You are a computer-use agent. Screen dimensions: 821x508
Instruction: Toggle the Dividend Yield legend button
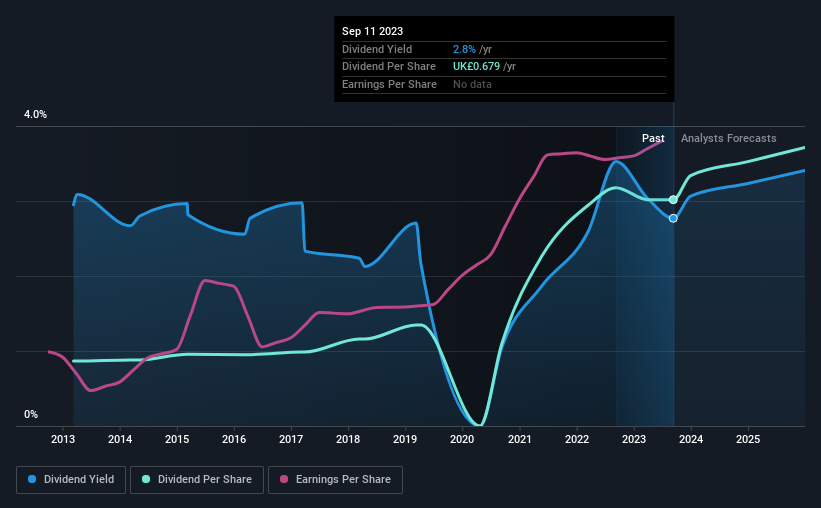(x=71, y=480)
